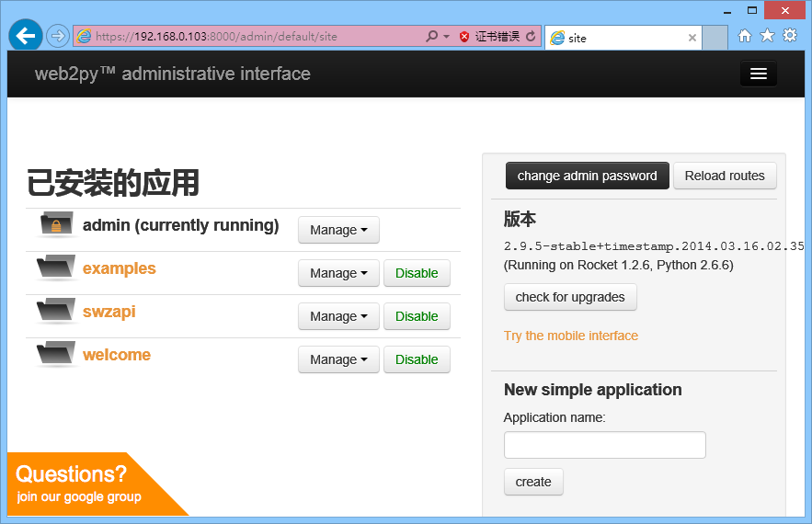The height and width of the screenshot is (524, 812).
Task: Click check for upgrades button
Action: pos(570,297)
